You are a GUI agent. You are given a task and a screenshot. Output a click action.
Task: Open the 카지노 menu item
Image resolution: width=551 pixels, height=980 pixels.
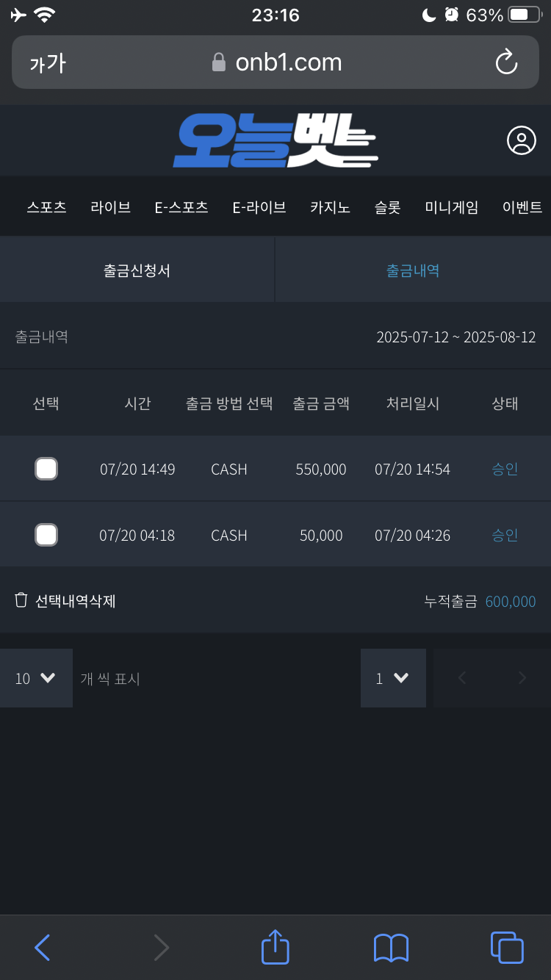(x=330, y=207)
